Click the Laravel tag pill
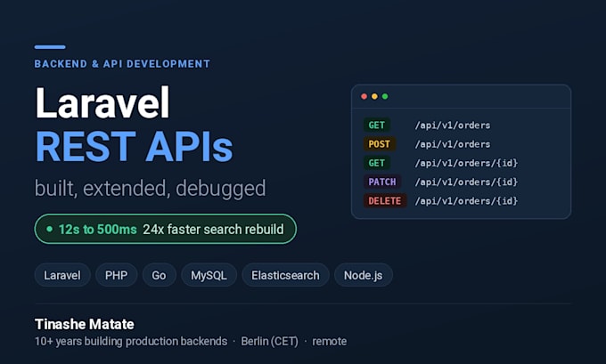Screen dimensions: 606x364 [62, 275]
